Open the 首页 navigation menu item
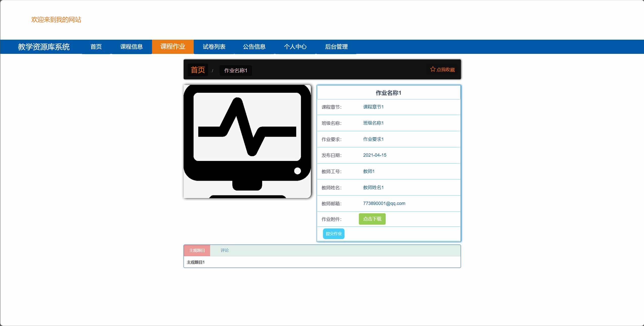Viewport: 644px width, 326px height. click(96, 47)
